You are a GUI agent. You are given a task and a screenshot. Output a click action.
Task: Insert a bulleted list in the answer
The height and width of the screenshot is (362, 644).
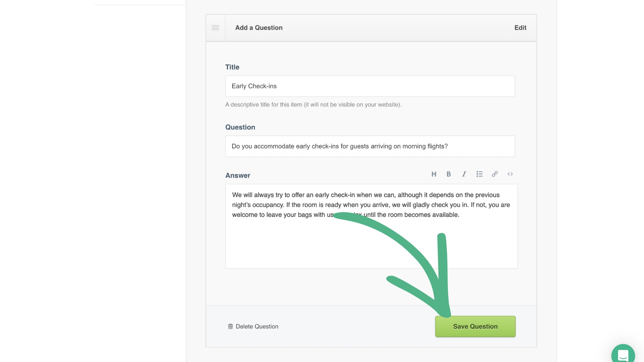click(x=479, y=174)
